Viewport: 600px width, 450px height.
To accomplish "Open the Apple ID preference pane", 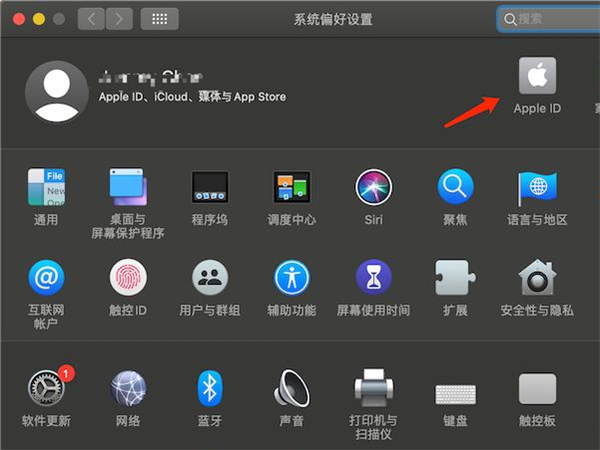I will (537, 78).
